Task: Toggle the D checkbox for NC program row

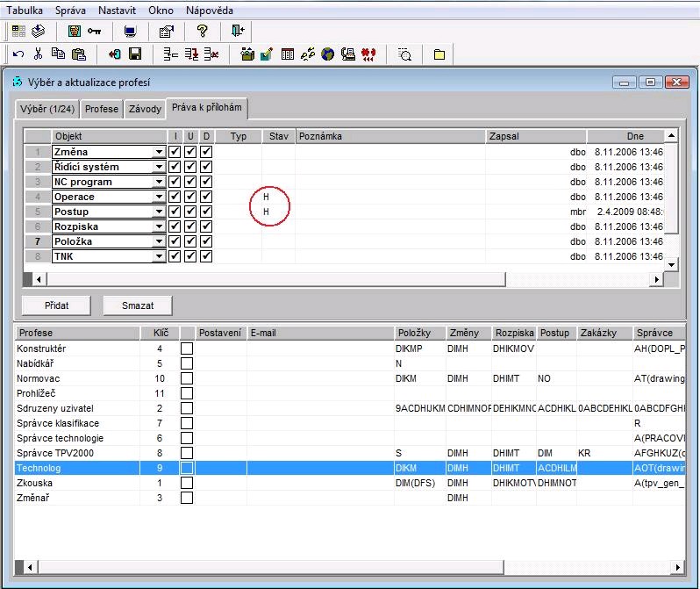Action: click(206, 182)
